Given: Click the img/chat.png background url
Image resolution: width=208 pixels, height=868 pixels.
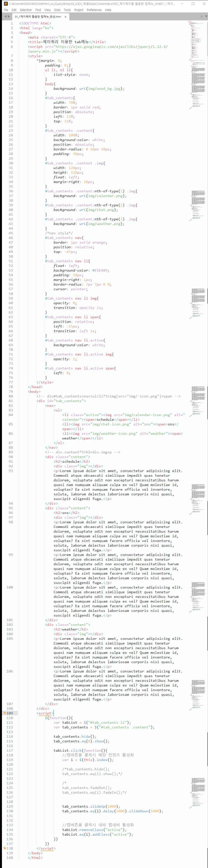Looking at the screenshot, I should point(99,210).
